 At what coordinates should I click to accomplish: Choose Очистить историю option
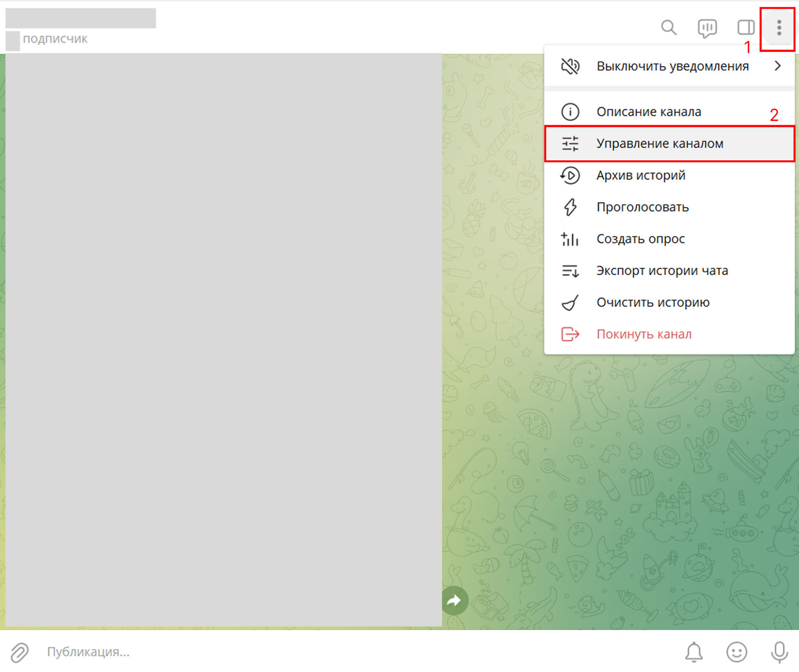click(x=652, y=302)
